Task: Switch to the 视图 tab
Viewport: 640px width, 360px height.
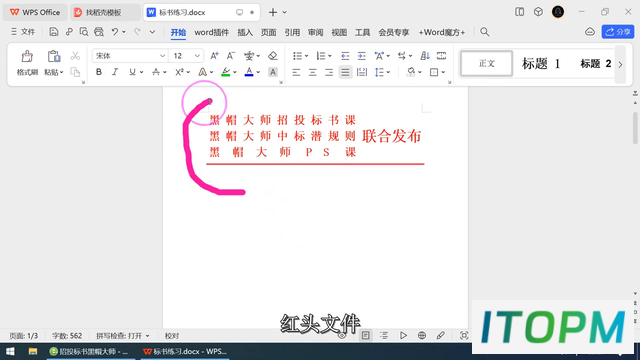Action: pyautogui.click(x=339, y=32)
